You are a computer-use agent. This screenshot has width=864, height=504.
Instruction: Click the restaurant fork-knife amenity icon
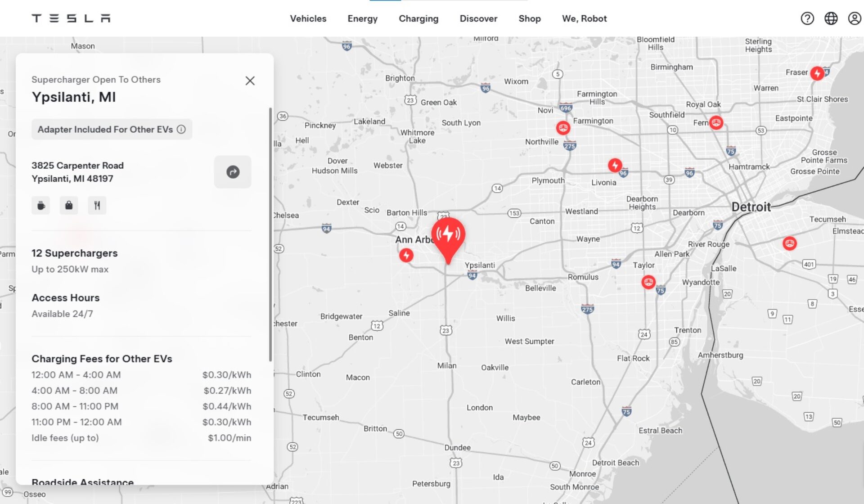pyautogui.click(x=97, y=206)
